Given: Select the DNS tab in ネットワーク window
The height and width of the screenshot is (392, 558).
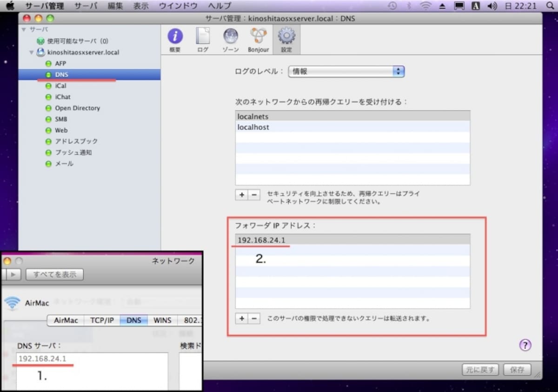Looking at the screenshot, I should click(134, 320).
